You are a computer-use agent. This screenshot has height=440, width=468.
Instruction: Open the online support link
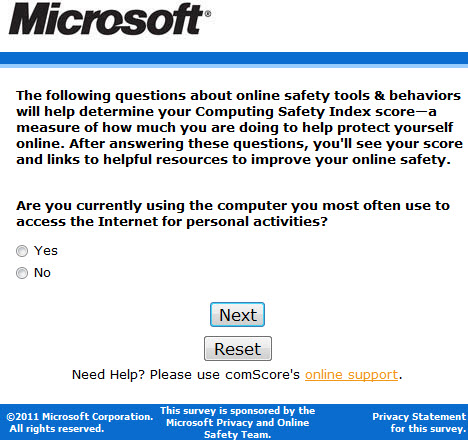351,375
